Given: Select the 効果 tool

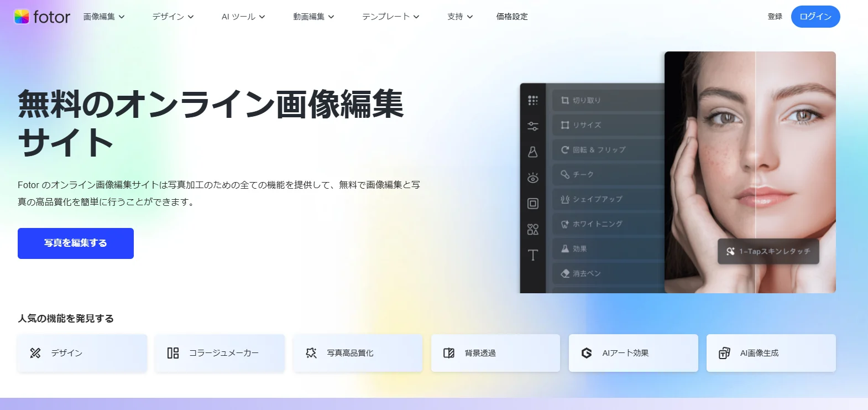Looking at the screenshot, I should coord(608,248).
